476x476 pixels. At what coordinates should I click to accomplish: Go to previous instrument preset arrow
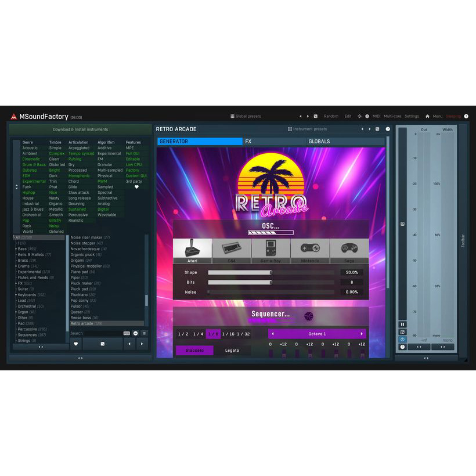362,129
